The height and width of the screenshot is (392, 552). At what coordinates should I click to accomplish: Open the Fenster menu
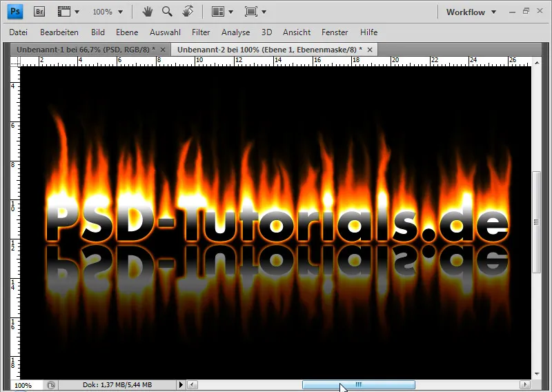[x=335, y=32]
